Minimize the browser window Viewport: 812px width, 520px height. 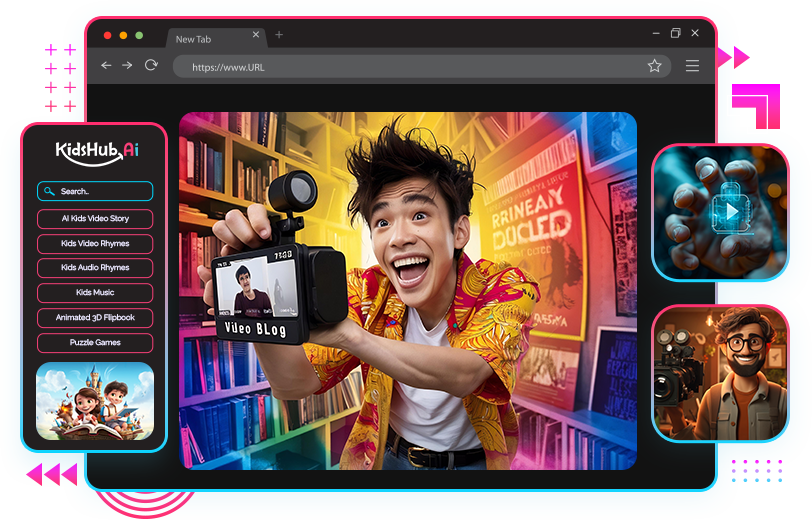tap(656, 33)
